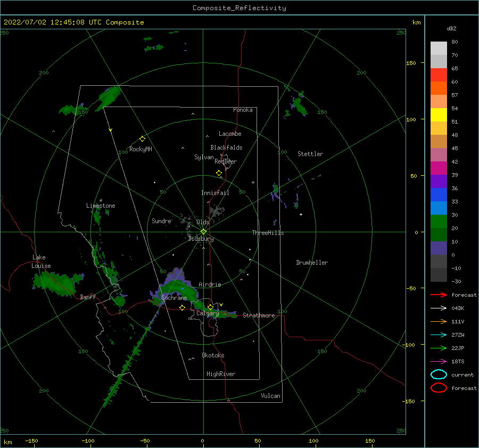Click the Ponoka label on map

(243, 110)
